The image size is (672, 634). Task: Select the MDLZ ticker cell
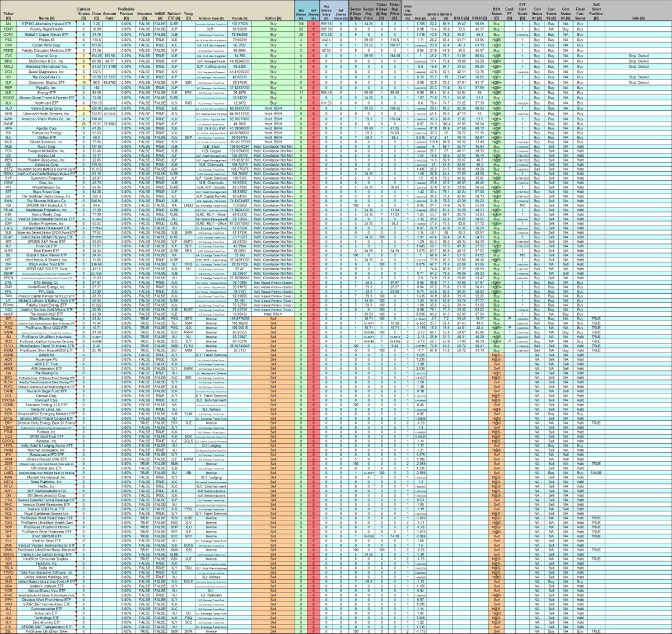coord(8,66)
